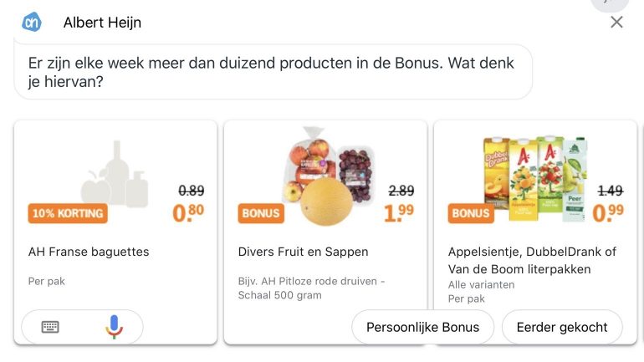The height and width of the screenshot is (362, 644).
Task: Select the Divers Fruit en Sappen title
Action: pyautogui.click(x=303, y=252)
